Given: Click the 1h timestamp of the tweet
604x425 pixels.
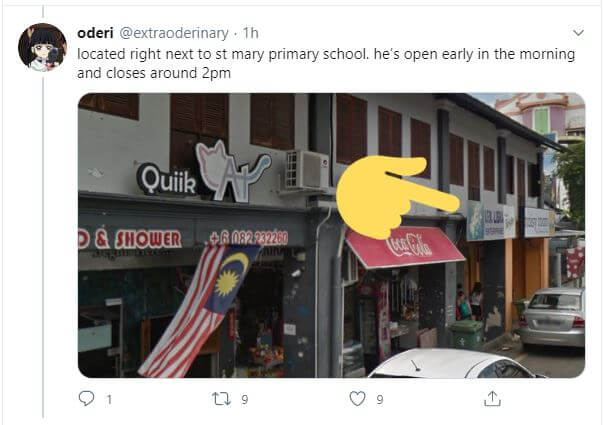Looking at the screenshot, I should (250, 33).
